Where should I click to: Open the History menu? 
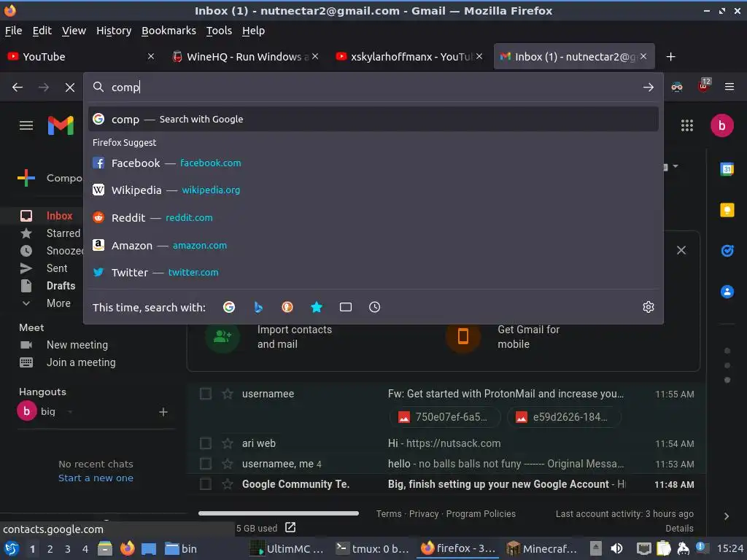click(113, 31)
